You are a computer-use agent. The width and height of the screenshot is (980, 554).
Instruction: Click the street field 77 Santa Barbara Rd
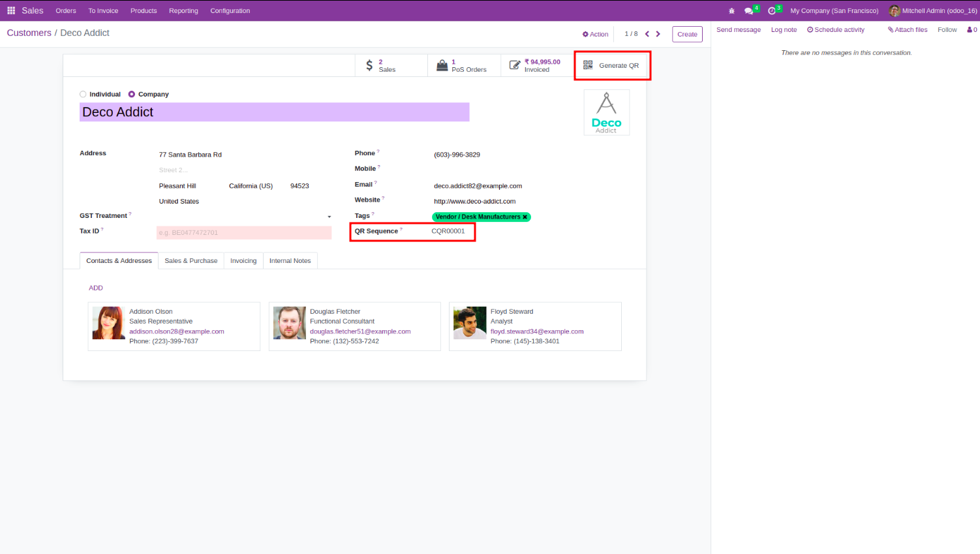tap(244, 155)
